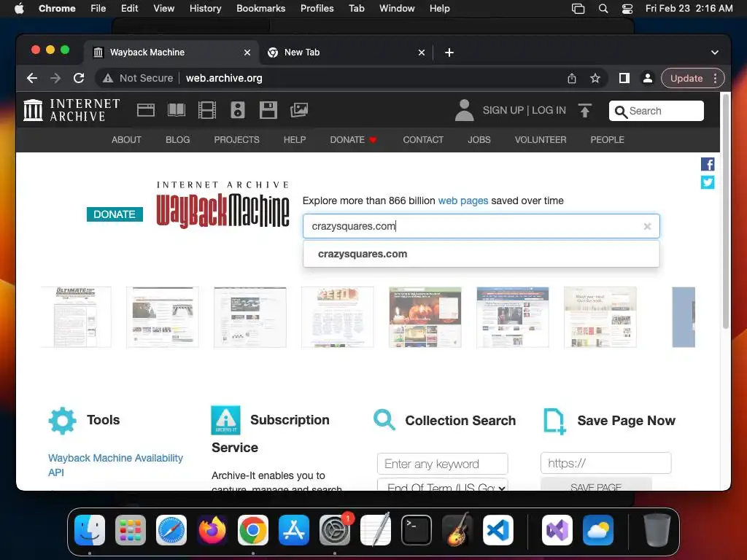The height and width of the screenshot is (560, 747).
Task: Open a new tab with plus button
Action: click(449, 52)
